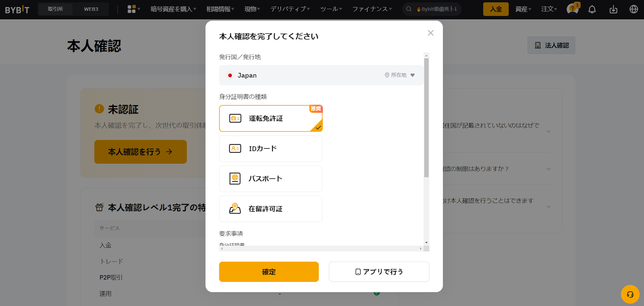Expand the 相場情報 menu

coord(220,9)
